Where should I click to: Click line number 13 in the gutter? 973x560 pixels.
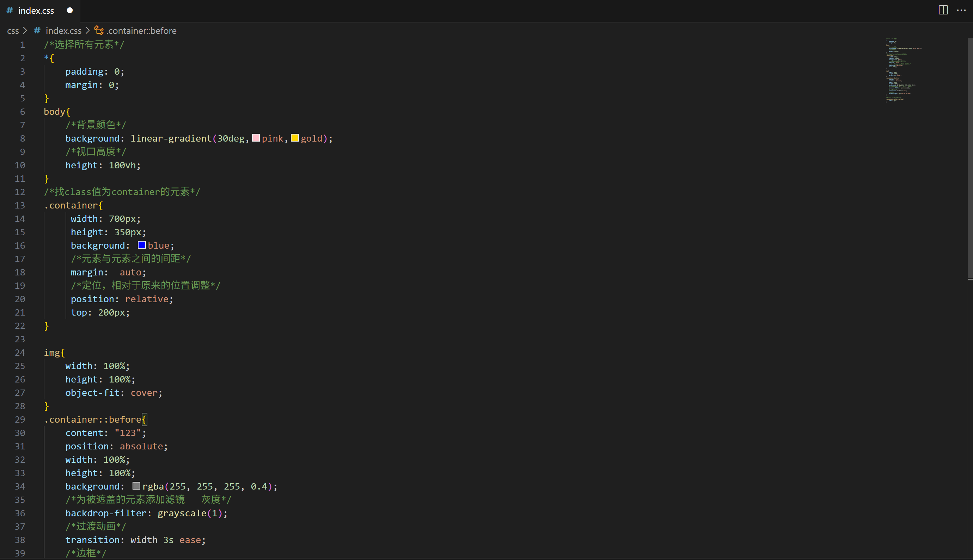pyautogui.click(x=20, y=205)
